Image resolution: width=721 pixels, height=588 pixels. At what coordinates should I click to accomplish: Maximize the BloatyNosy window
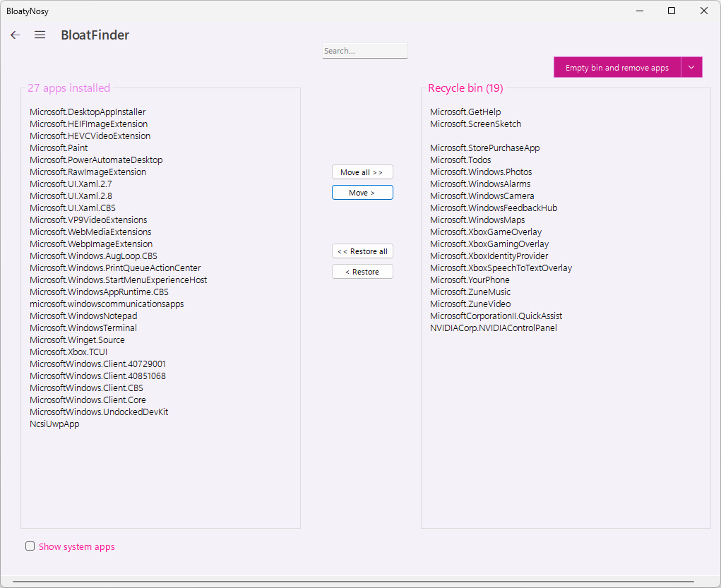[x=672, y=11]
